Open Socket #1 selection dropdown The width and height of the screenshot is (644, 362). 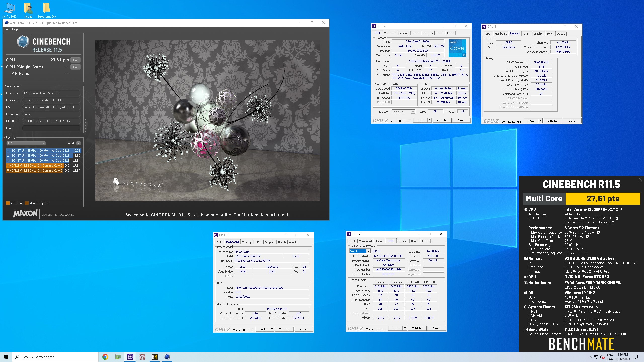(403, 112)
